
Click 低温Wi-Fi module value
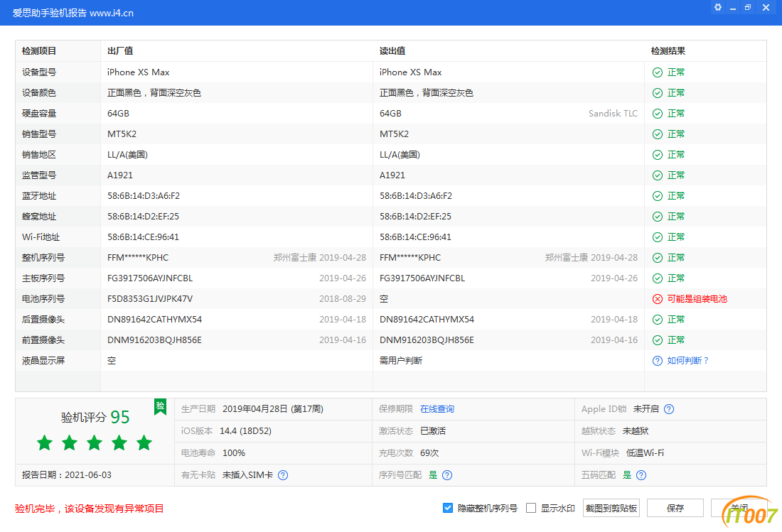645,452
